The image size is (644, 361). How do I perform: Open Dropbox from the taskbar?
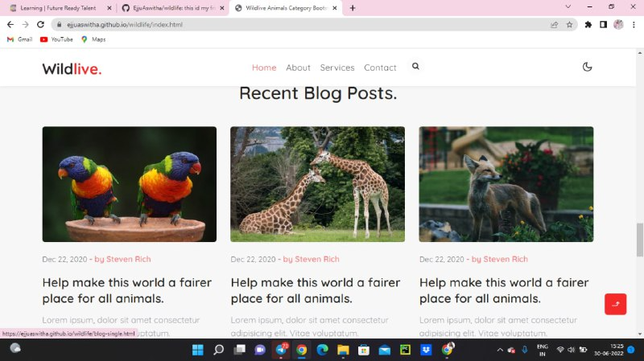[426, 350]
